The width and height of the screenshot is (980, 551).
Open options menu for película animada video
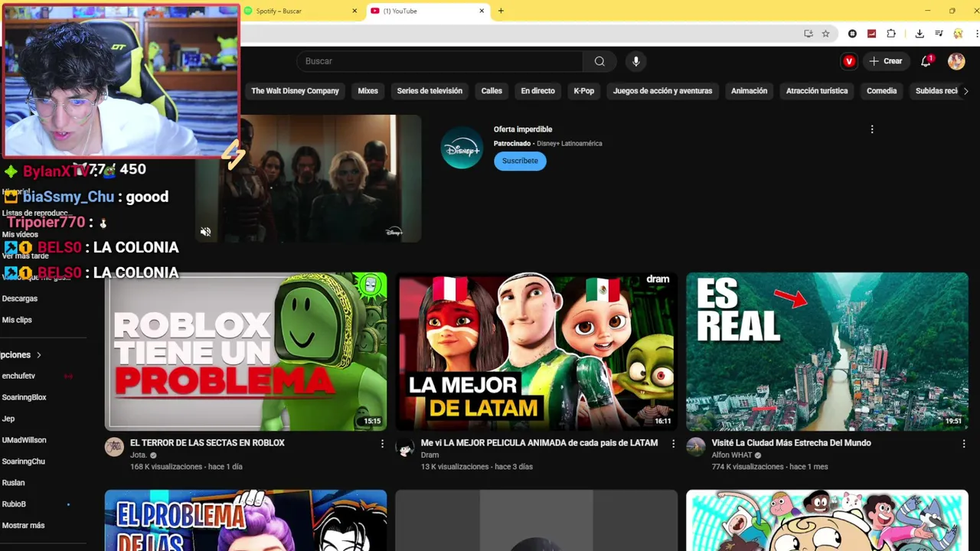[x=673, y=444]
